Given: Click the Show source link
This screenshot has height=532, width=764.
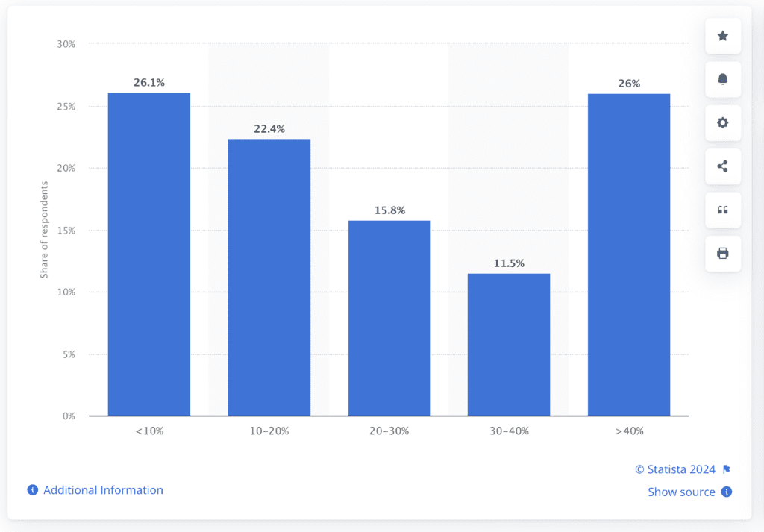Looking at the screenshot, I should coord(681,492).
